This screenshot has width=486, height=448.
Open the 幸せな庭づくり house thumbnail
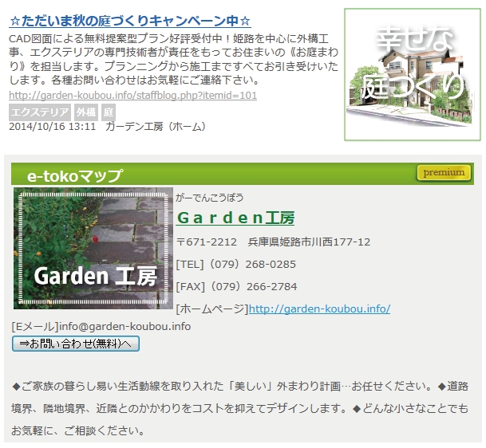pyautogui.click(x=413, y=75)
